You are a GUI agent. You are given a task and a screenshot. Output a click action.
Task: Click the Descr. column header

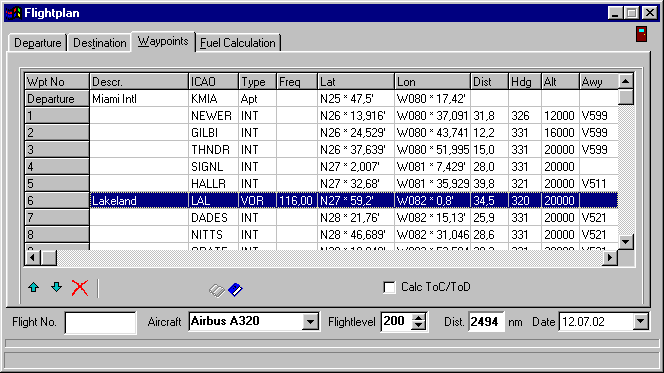139,82
